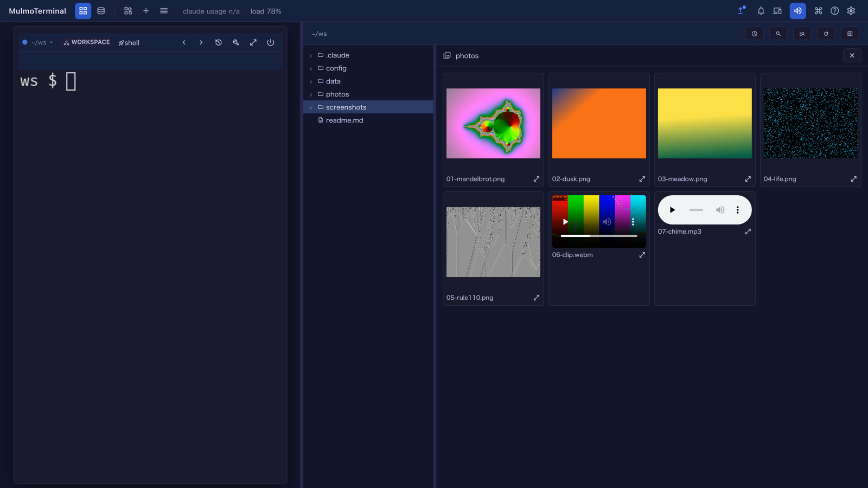The image size is (868, 488).
Task: Mute the 07-chime.mp3 audio player
Action: 720,210
